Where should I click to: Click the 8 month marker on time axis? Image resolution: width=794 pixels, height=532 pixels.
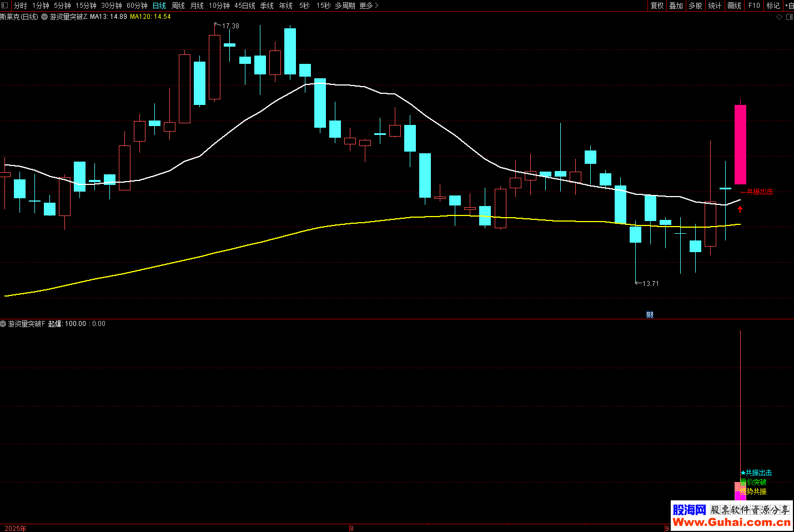click(351, 528)
